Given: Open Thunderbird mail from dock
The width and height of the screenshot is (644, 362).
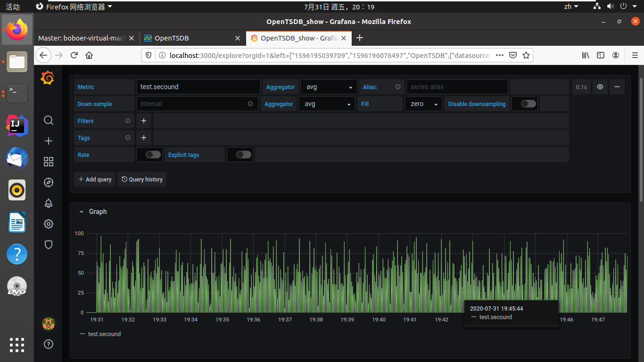Looking at the screenshot, I should [17, 158].
